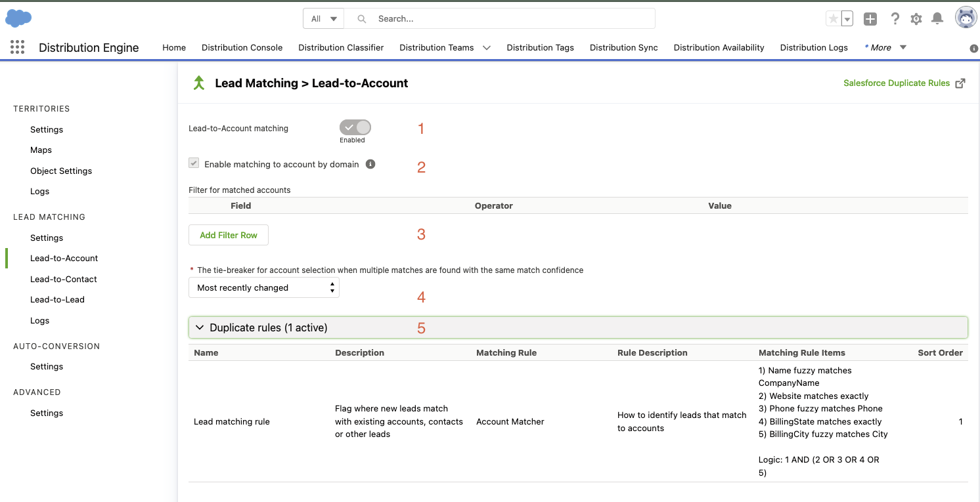Viewport: 980px width, 502px height.
Task: Open the user profile avatar
Action: point(966,18)
